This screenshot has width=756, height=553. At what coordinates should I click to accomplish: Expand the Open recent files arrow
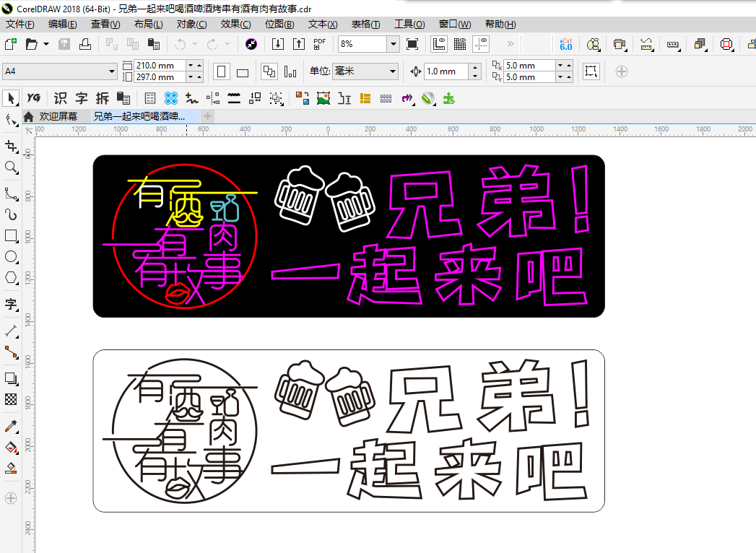coord(45,44)
